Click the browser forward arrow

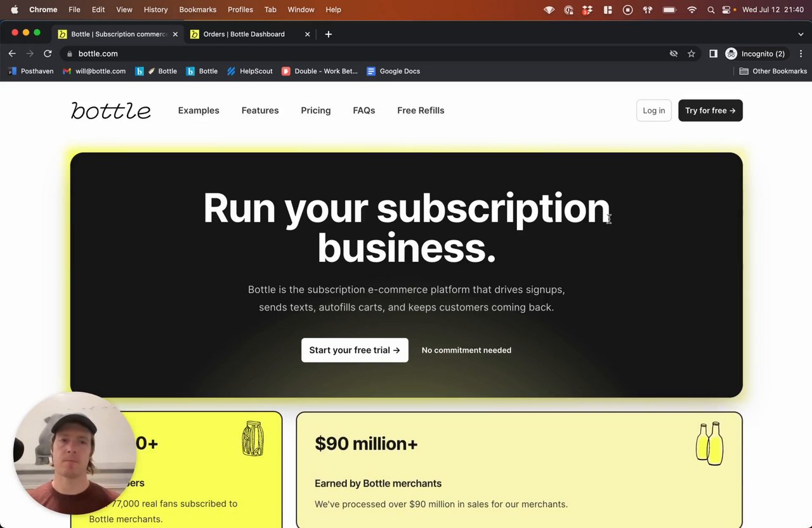point(30,54)
